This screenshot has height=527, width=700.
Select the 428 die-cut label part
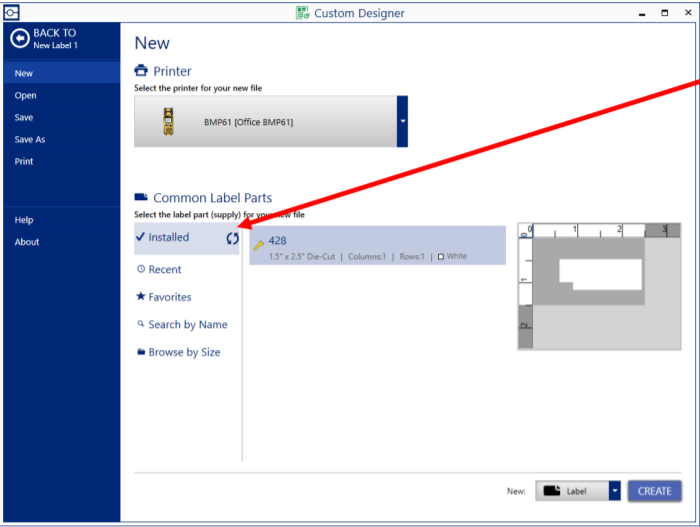pyautogui.click(x=377, y=246)
